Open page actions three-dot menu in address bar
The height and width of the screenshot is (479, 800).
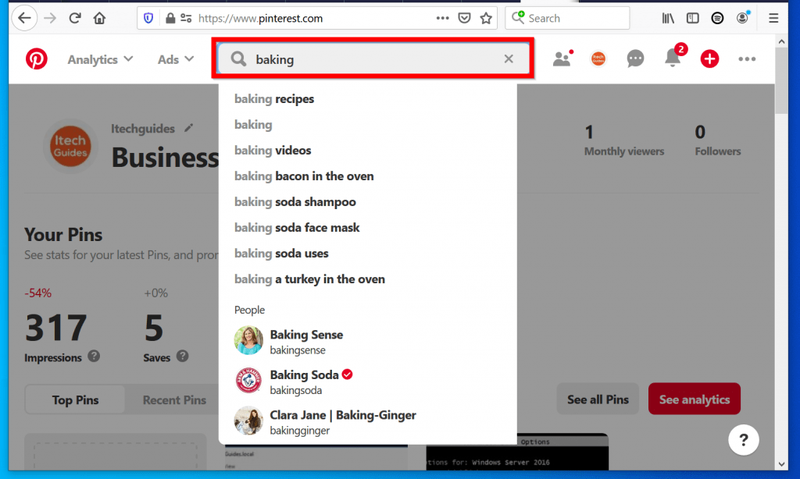pos(442,18)
